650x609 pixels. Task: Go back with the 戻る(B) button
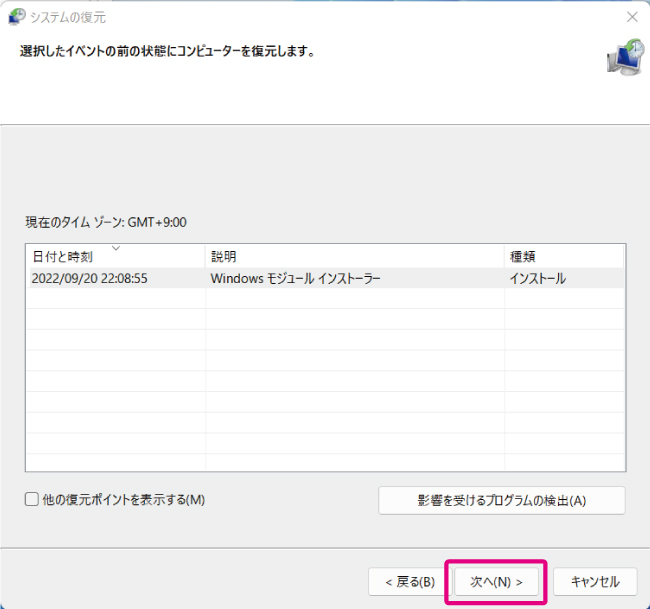(x=410, y=581)
